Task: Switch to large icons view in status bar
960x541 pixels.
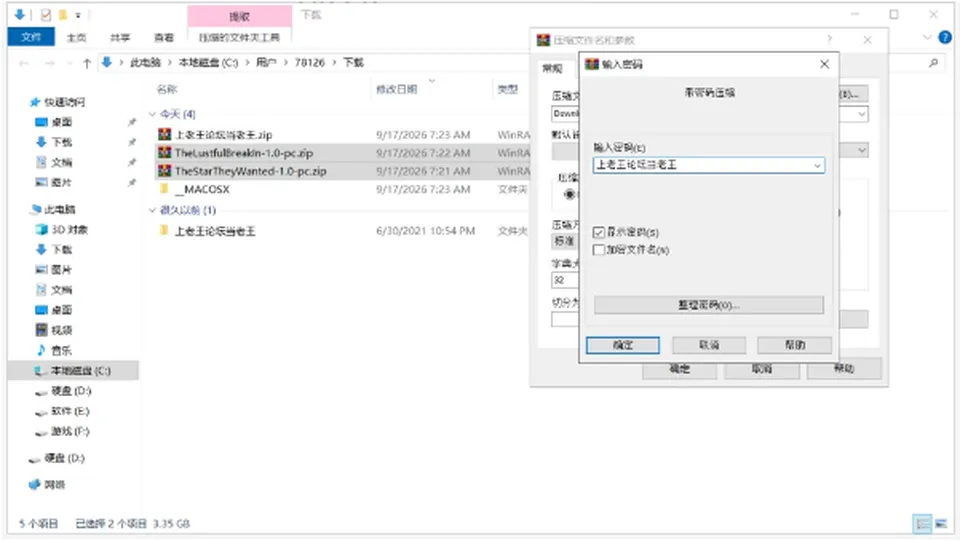Action: click(941, 524)
